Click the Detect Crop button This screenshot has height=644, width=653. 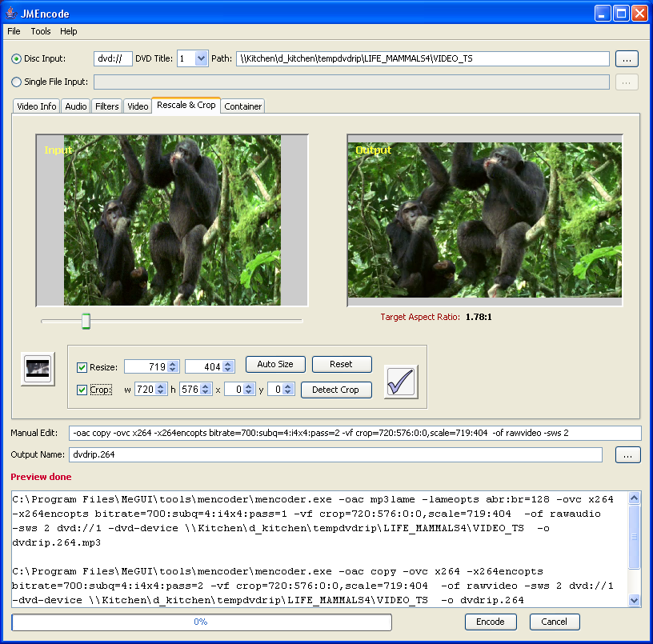[x=335, y=390]
